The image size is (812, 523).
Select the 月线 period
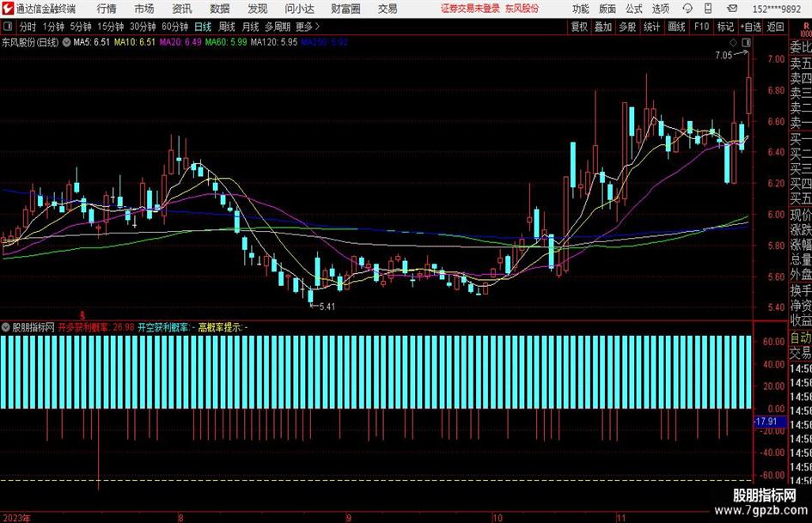(251, 27)
